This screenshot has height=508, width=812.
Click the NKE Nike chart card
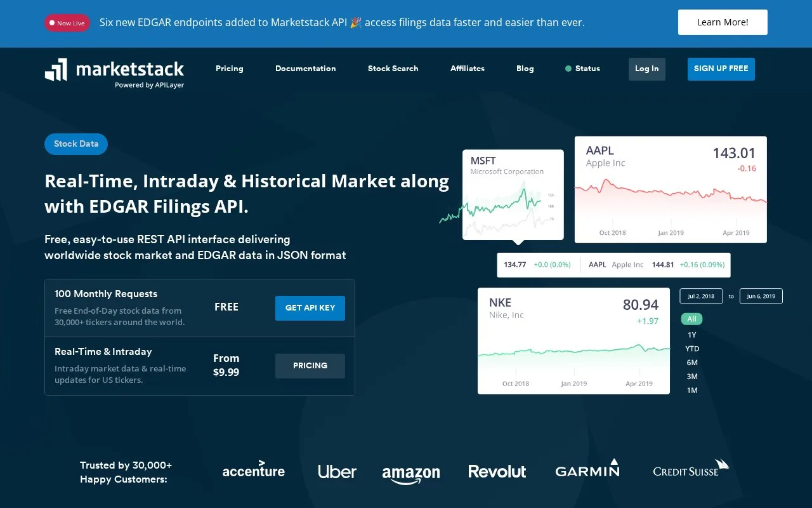[573, 341]
